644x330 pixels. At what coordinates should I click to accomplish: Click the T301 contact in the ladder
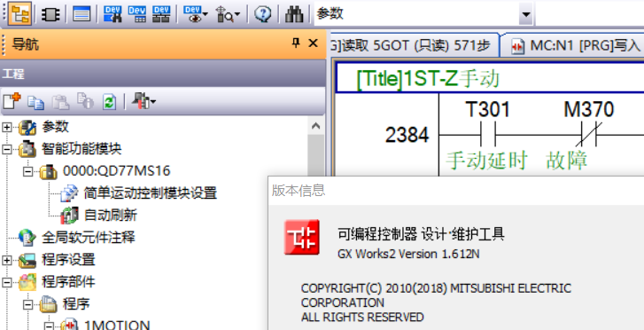click(x=488, y=135)
